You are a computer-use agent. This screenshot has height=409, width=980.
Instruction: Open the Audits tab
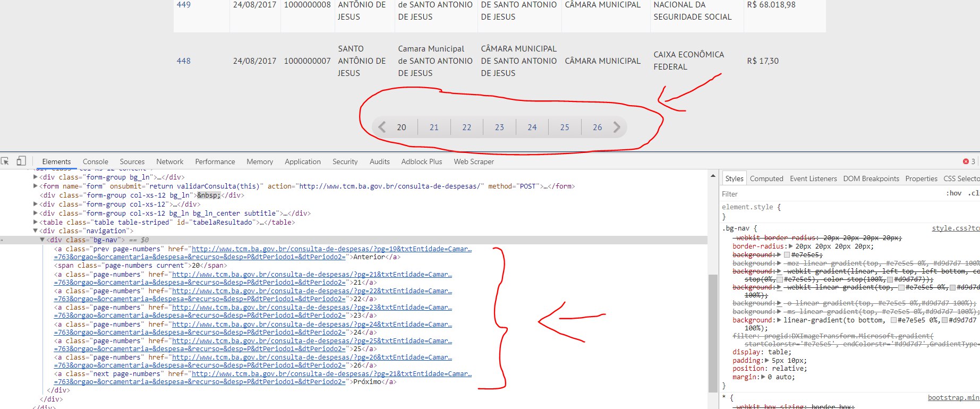pos(380,161)
